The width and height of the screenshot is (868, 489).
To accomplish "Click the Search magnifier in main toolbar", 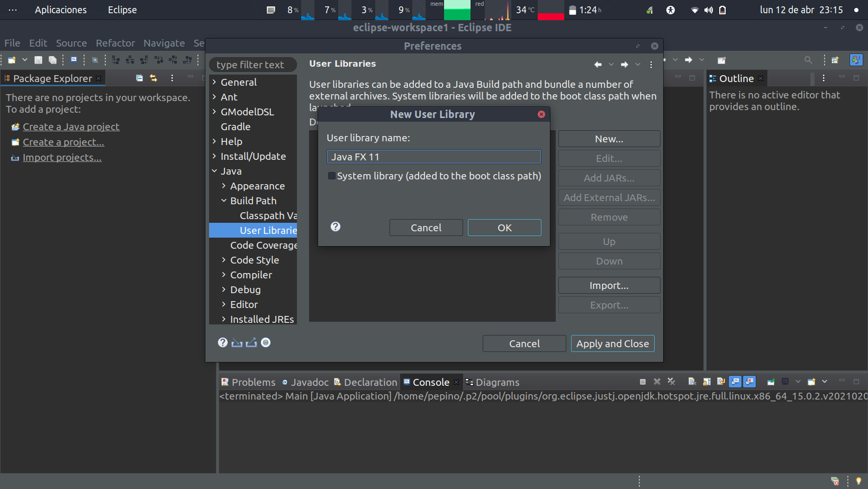I will pyautogui.click(x=808, y=60).
